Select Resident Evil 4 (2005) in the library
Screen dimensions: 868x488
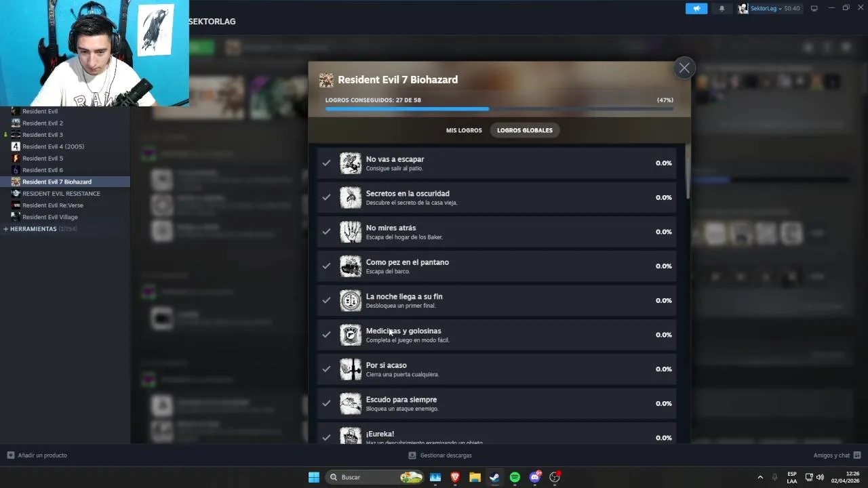coord(53,146)
